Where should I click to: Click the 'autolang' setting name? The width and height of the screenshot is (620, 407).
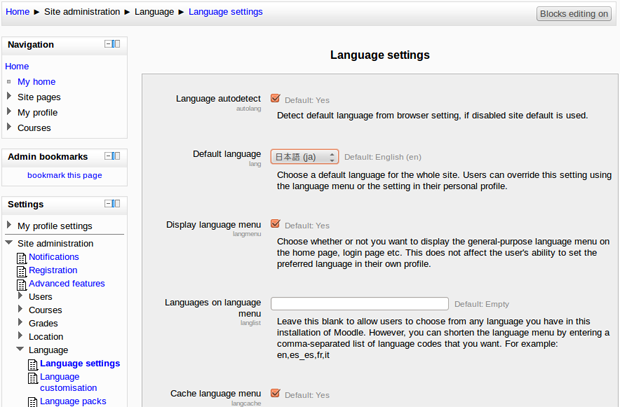[249, 108]
